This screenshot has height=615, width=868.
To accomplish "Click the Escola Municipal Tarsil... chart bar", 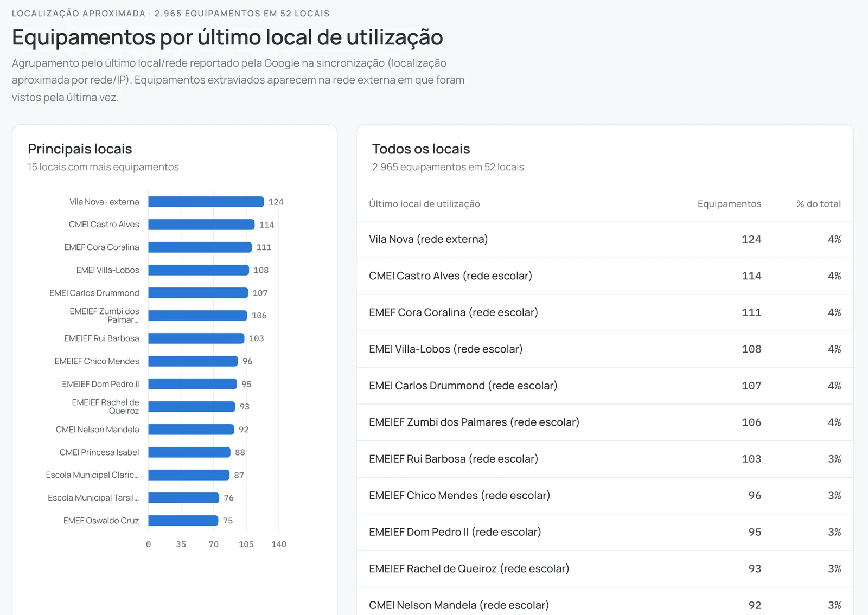I will pyautogui.click(x=184, y=498).
